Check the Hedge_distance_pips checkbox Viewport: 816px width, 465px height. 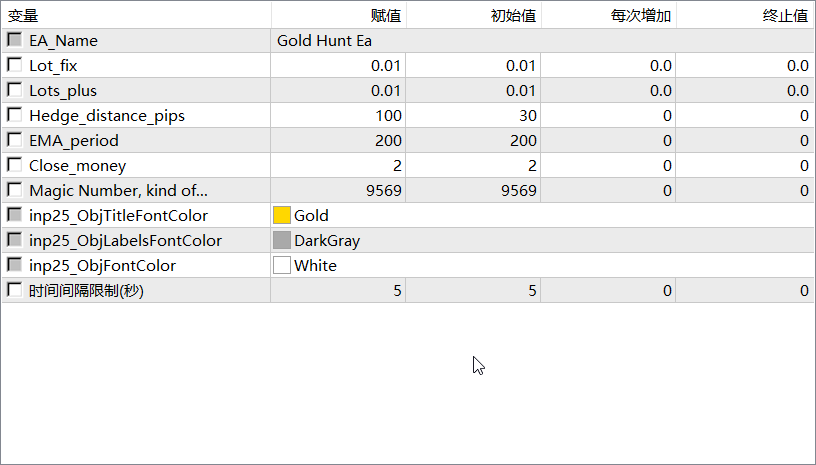[14, 115]
